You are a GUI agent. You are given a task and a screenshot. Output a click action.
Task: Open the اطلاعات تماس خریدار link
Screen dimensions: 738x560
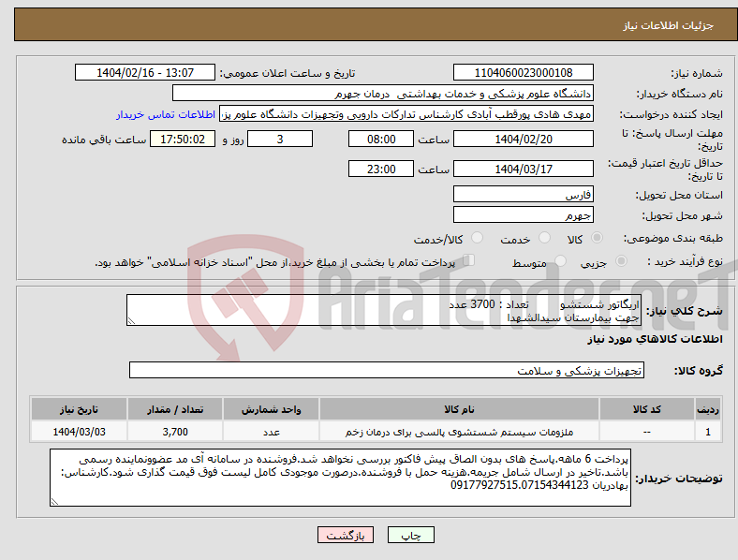pyautogui.click(x=166, y=114)
